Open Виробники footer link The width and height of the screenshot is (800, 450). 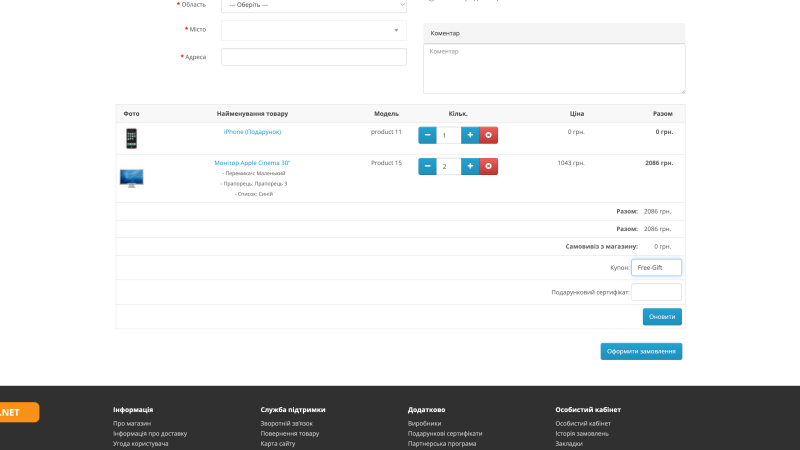click(x=424, y=423)
